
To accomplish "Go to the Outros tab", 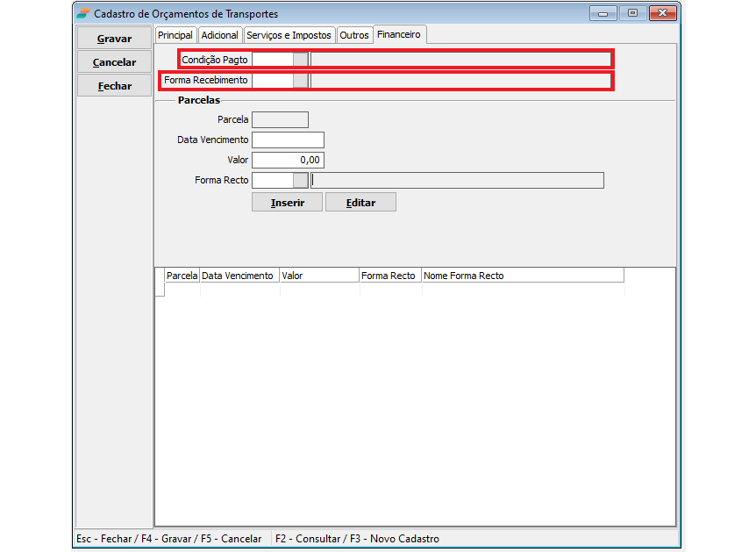I will 354,35.
